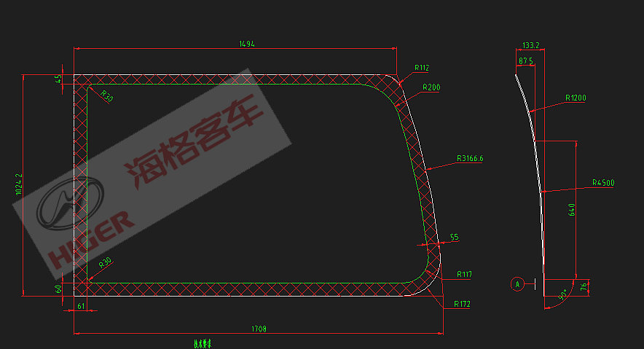Pick the R30 inner corner label
The width and height of the screenshot is (644, 349).
coord(106,261)
